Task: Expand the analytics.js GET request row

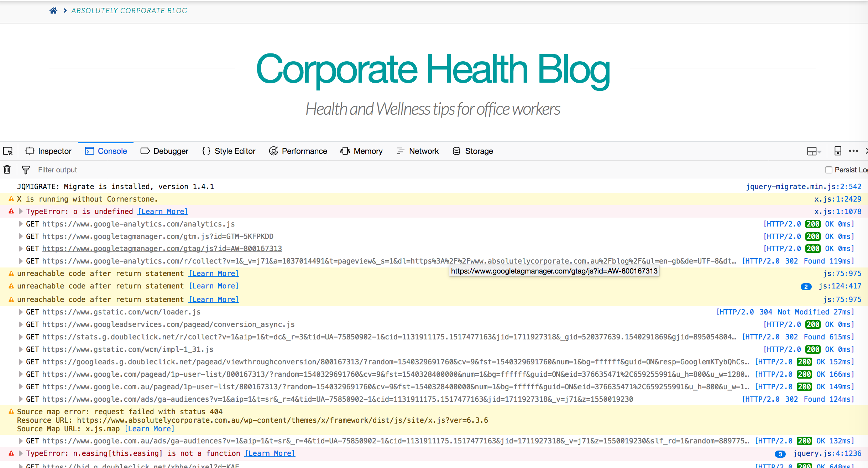Action: (x=21, y=224)
